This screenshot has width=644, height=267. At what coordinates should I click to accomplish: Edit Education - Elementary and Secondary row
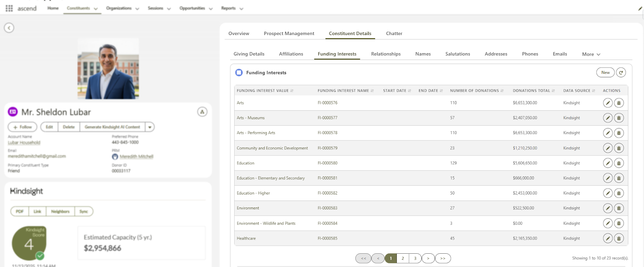point(608,178)
